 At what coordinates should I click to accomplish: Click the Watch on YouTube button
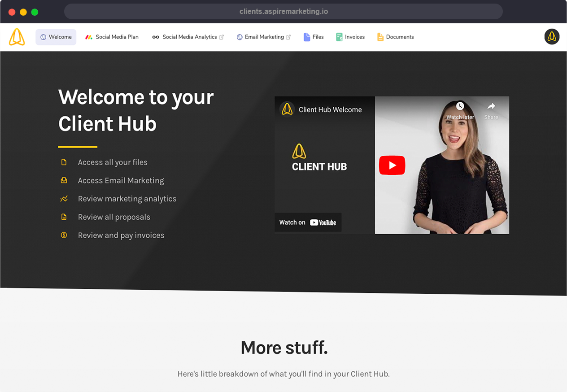308,222
